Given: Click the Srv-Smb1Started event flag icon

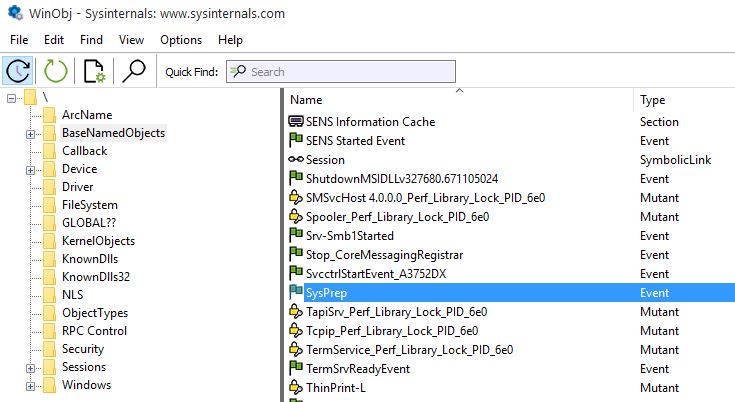Looking at the screenshot, I should [296, 236].
